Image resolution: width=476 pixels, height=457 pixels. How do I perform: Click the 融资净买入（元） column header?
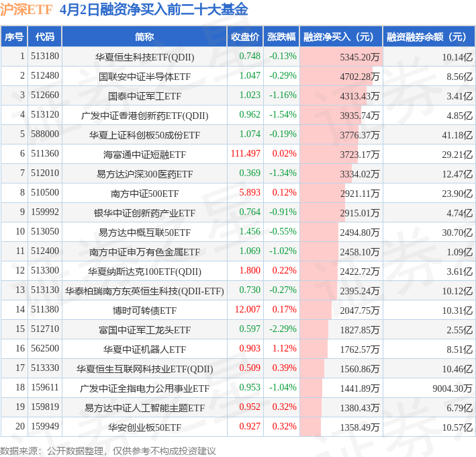pos(341,37)
